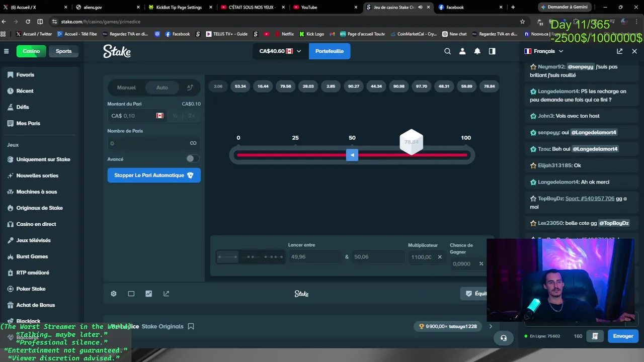Click the Nombre de Paris input field
The width and height of the screenshot is (644, 362).
[154, 143]
